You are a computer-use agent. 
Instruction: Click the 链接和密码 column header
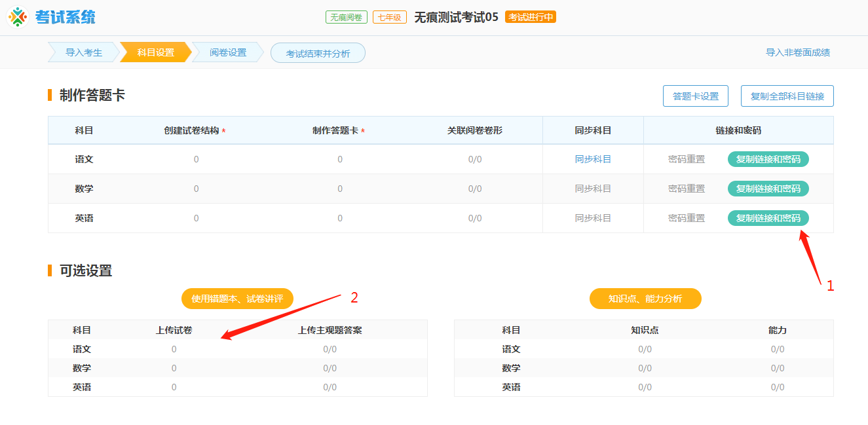738,130
